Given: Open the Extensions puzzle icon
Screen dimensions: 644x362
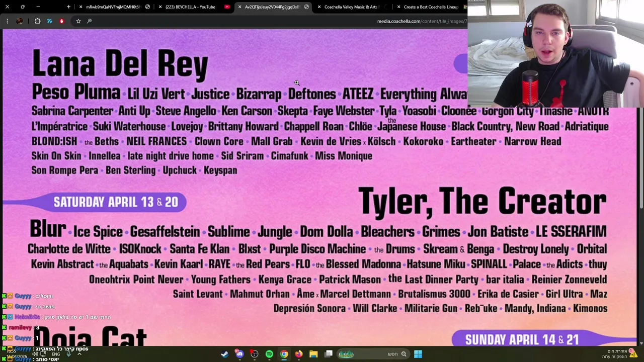Looking at the screenshot, I should [38, 21].
